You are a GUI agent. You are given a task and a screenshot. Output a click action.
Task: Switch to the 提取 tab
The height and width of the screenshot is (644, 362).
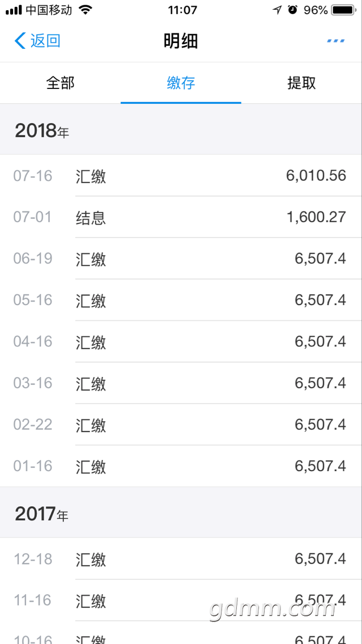click(301, 83)
